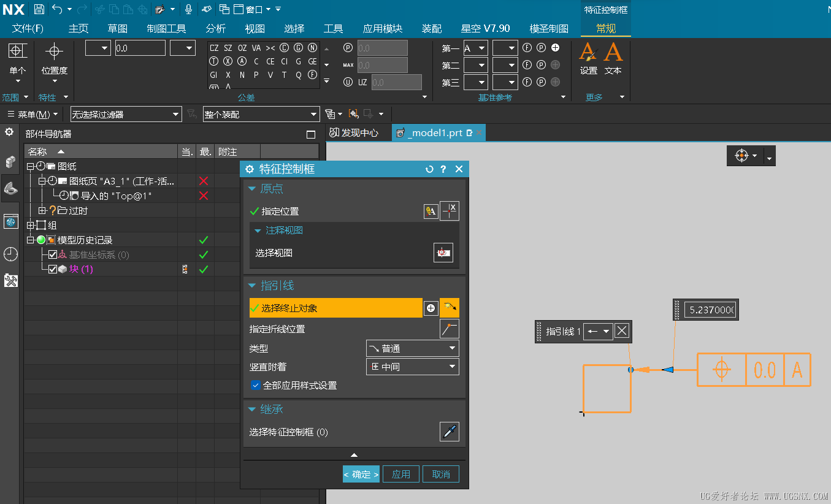Click circled P icon on 第二 datum row
The height and width of the screenshot is (504, 831).
tap(541, 65)
